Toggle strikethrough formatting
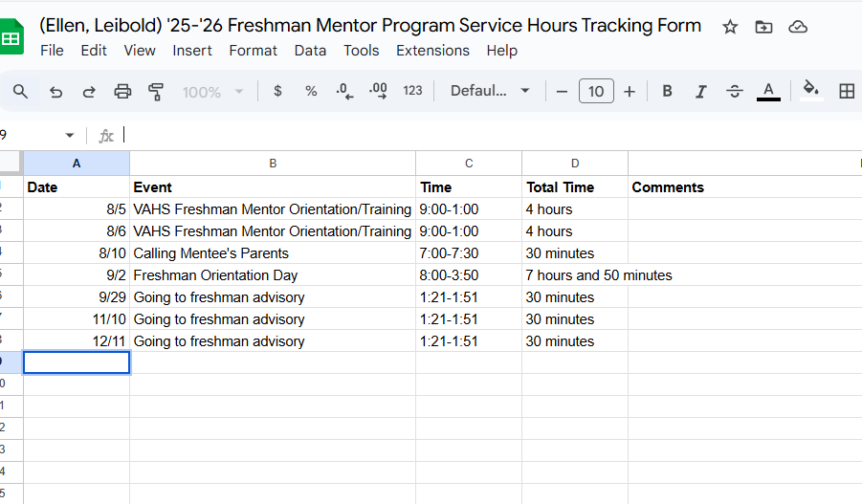 [734, 92]
